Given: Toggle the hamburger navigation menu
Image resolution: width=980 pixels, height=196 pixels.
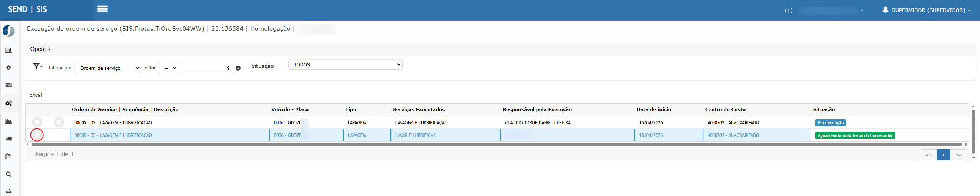Looking at the screenshot, I should pos(102,9).
